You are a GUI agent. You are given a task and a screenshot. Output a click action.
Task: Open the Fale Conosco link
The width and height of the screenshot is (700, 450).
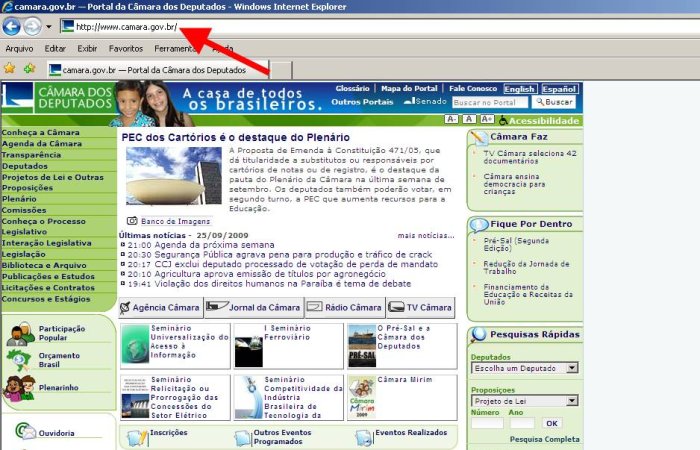click(473, 88)
